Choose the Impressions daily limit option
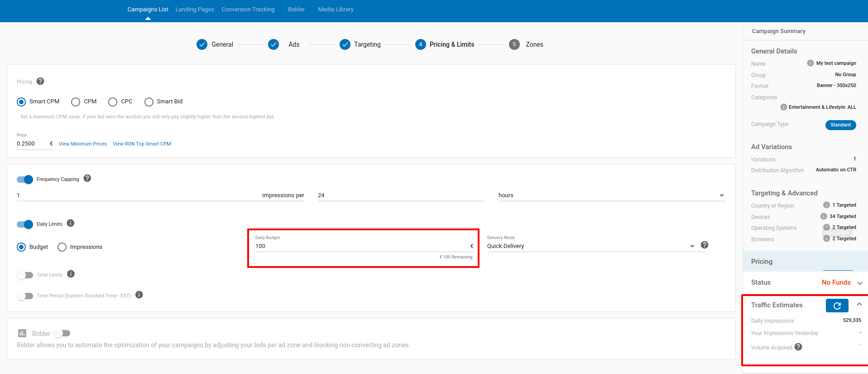The image size is (868, 374). [62, 247]
